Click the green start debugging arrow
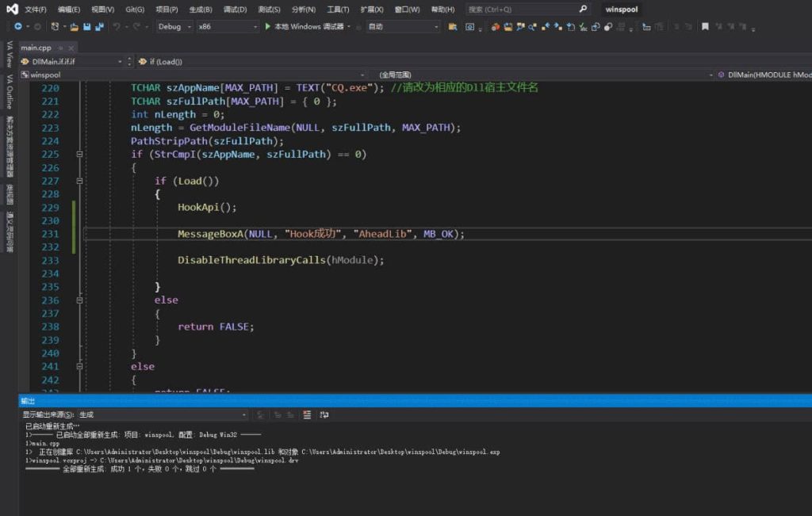The width and height of the screenshot is (812, 516). pyautogui.click(x=268, y=26)
